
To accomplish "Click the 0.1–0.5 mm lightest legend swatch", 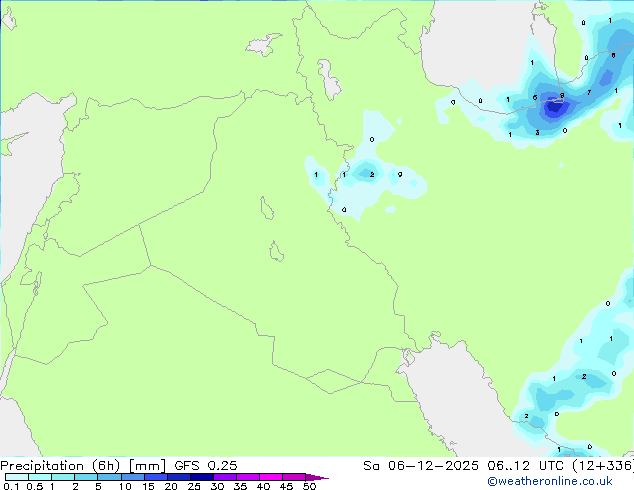I will [x=17, y=477].
